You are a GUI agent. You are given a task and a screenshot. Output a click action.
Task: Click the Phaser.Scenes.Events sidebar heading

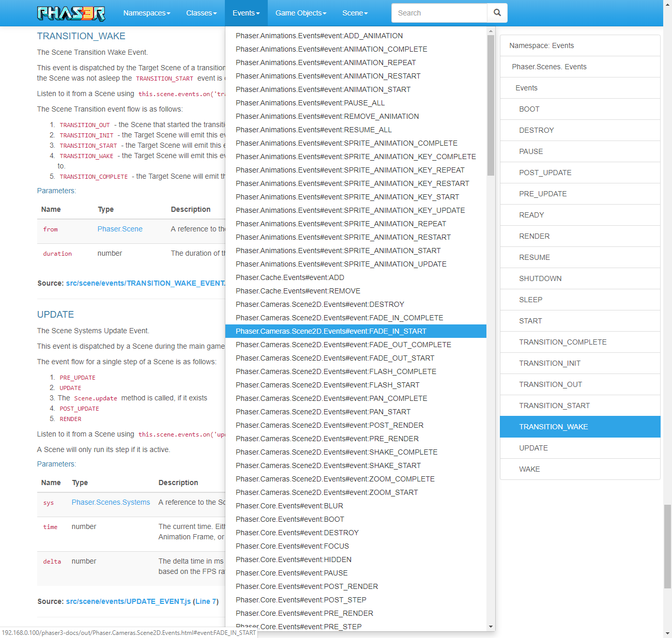coord(549,67)
